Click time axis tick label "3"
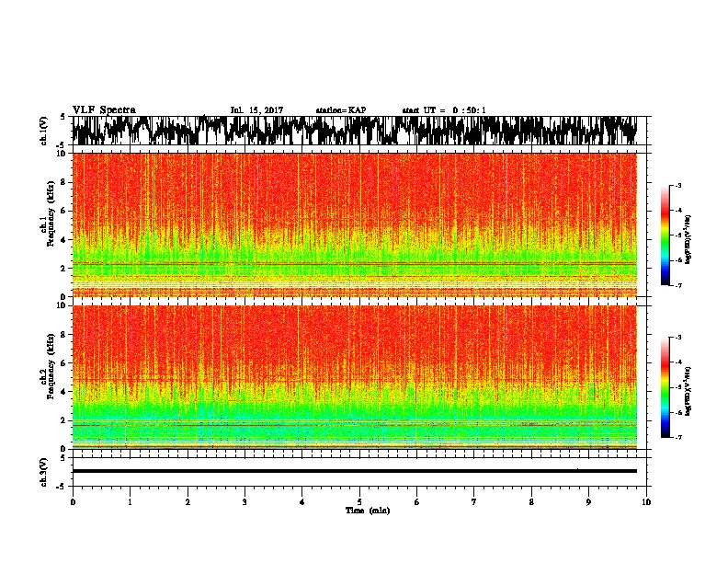 pos(245,501)
